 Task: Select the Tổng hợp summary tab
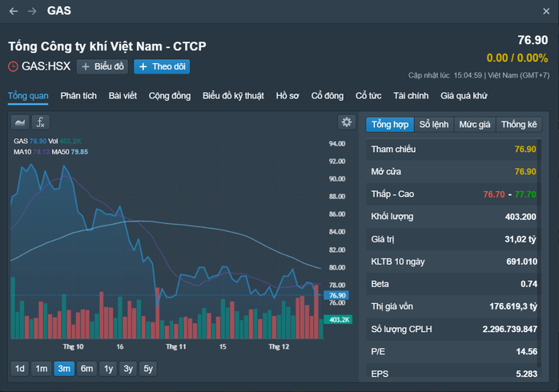point(390,125)
